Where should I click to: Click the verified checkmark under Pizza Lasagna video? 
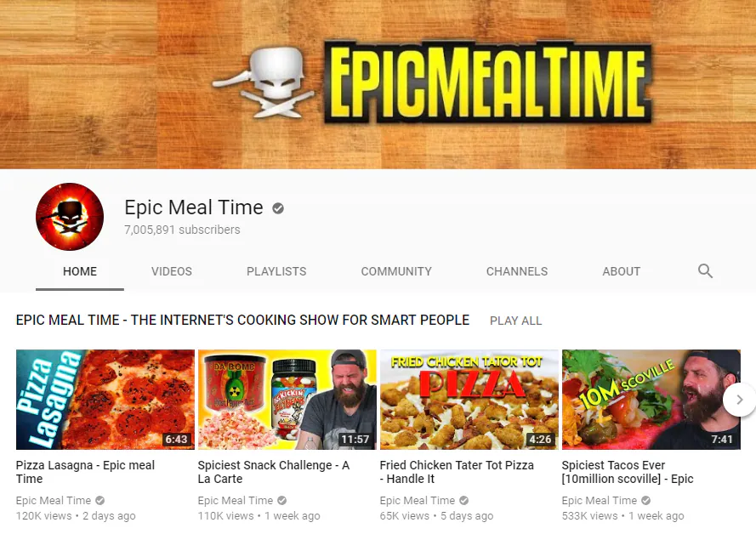[x=99, y=500]
